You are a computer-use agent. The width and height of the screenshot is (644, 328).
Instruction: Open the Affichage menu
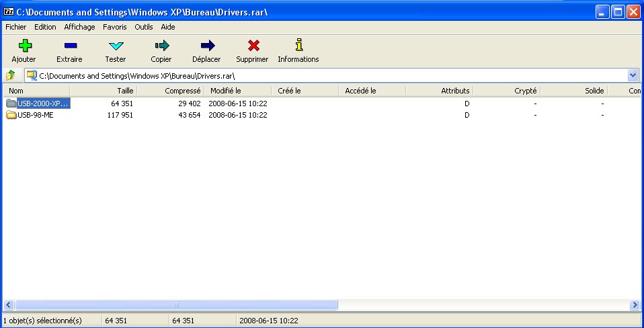(x=80, y=27)
